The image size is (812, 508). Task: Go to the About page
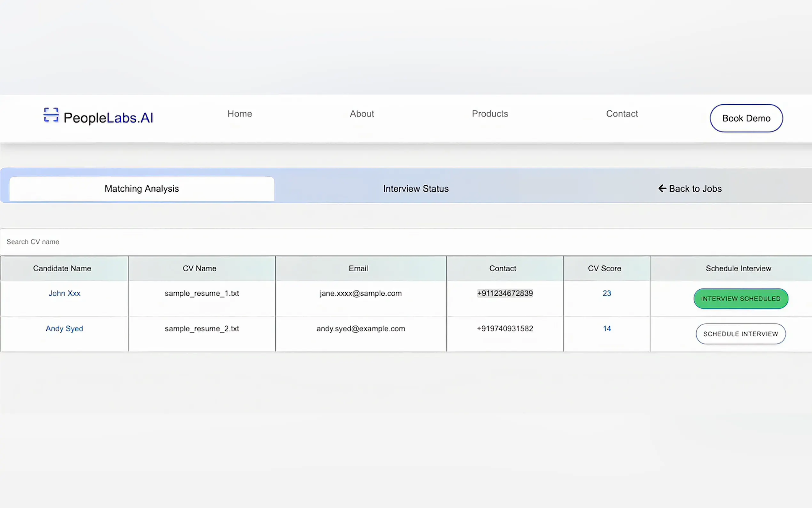(x=362, y=114)
